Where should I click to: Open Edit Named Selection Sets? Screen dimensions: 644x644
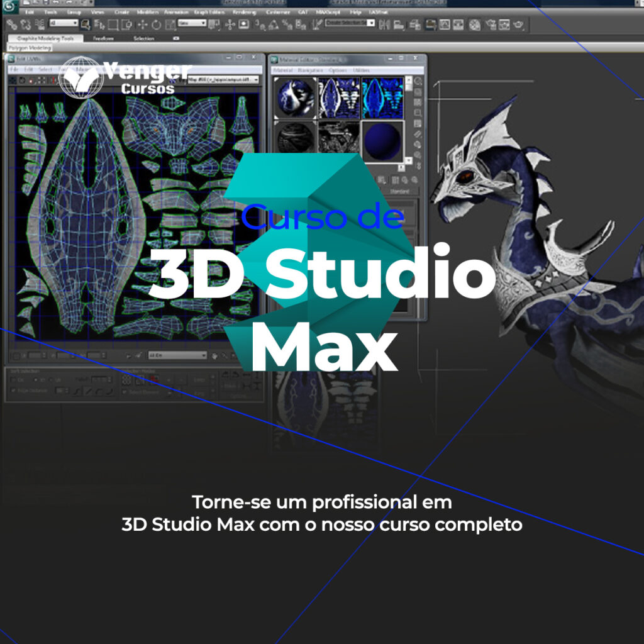pos(317,25)
